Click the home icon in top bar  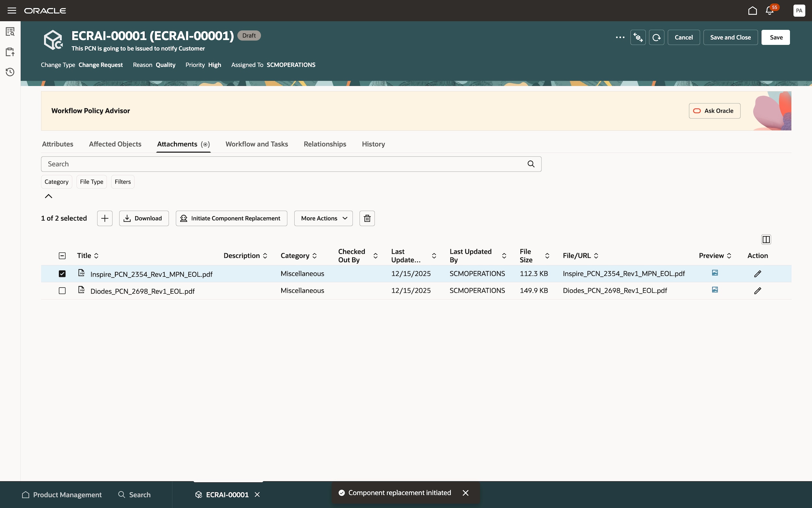click(x=752, y=11)
